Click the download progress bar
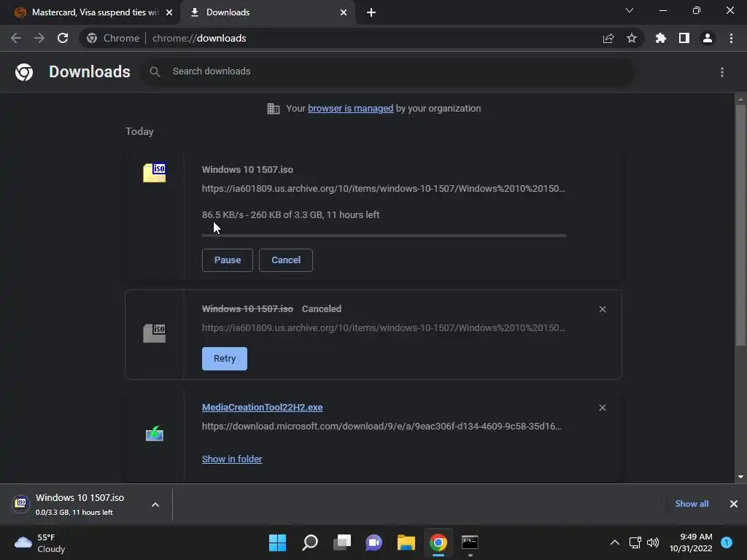This screenshot has height=560, width=747. 384,236
